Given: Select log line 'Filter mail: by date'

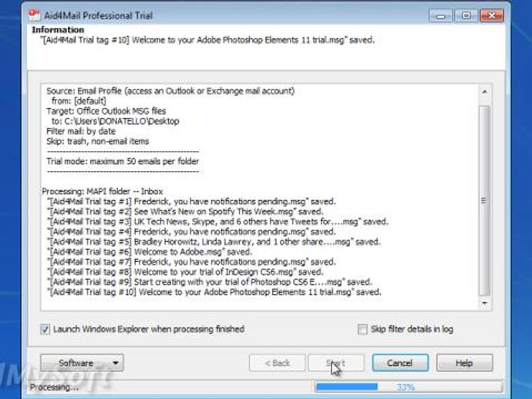Looking at the screenshot, I should (81, 131).
